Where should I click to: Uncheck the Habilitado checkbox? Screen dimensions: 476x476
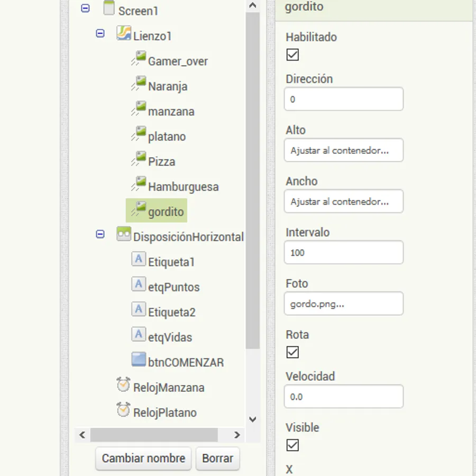[292, 54]
